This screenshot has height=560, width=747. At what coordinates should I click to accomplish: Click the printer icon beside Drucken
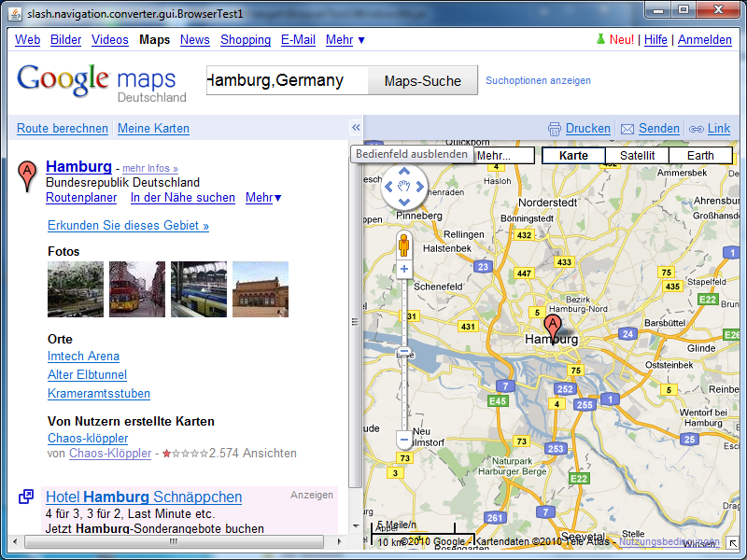pyautogui.click(x=555, y=129)
